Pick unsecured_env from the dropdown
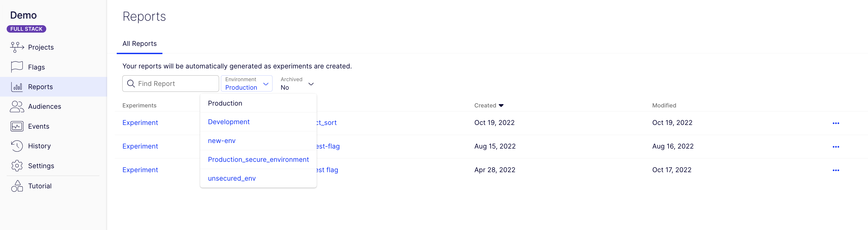Image resolution: width=868 pixels, height=230 pixels. coord(232,179)
